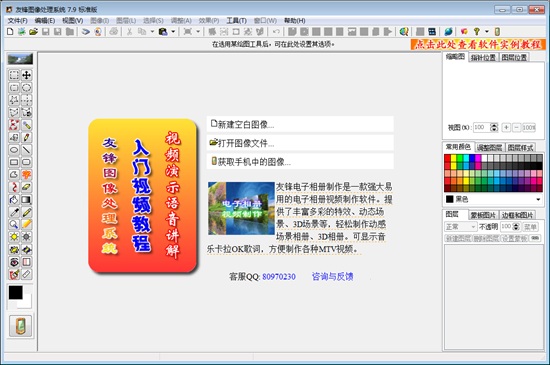Choose the eyedropper color picker tool

tap(14, 212)
